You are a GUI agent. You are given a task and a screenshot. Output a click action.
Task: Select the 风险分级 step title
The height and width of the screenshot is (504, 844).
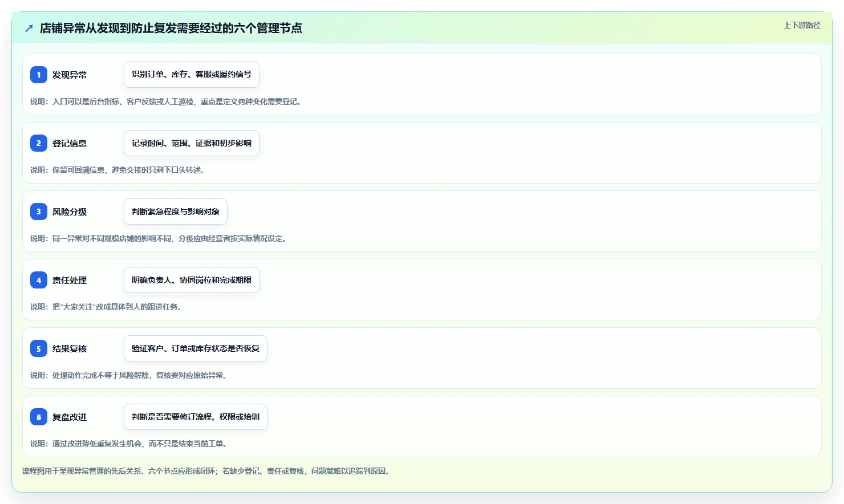70,212
